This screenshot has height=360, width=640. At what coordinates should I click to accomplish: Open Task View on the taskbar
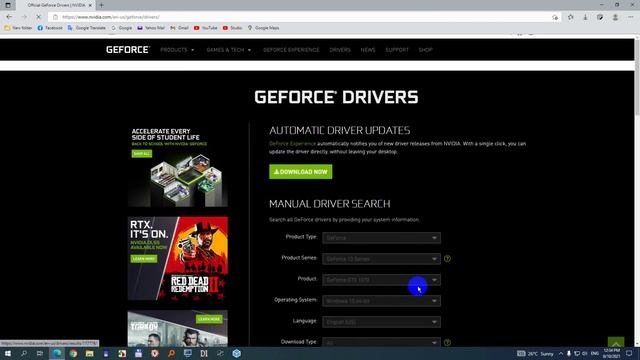pyautogui.click(x=40, y=353)
